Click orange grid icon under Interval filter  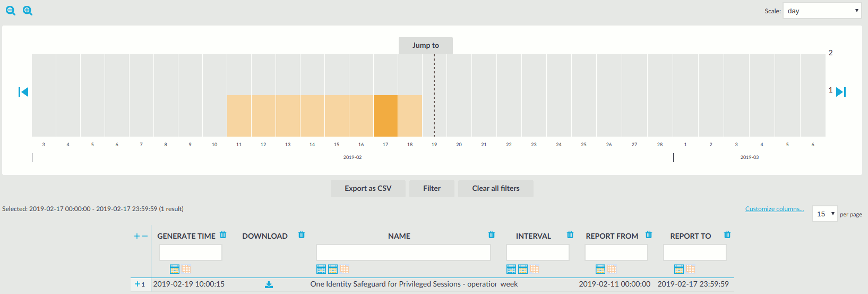point(535,269)
